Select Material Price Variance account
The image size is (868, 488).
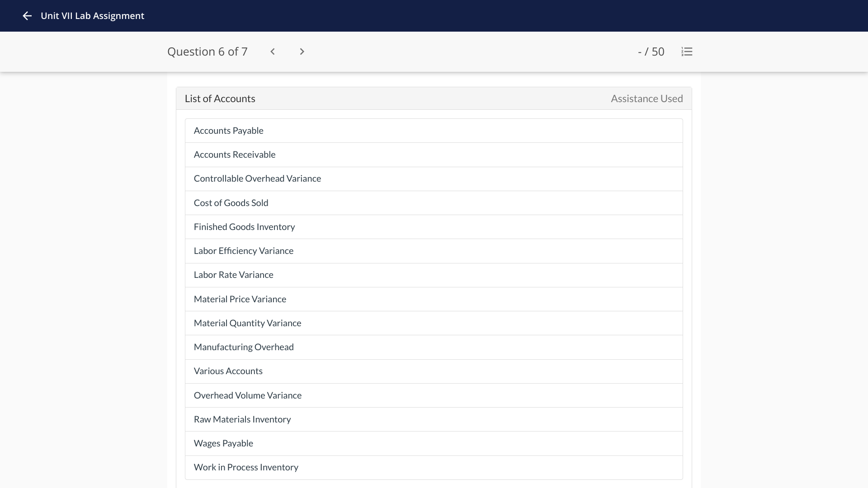(240, 299)
